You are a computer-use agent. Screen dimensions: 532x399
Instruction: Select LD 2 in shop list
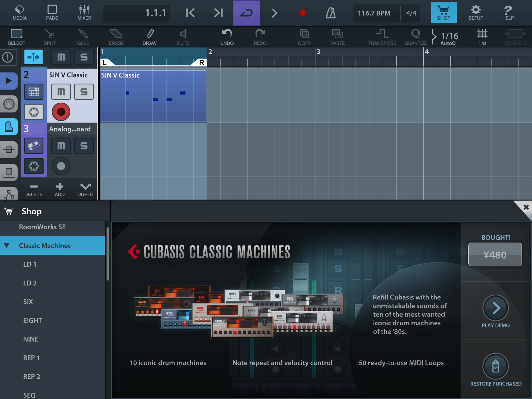pos(52,283)
